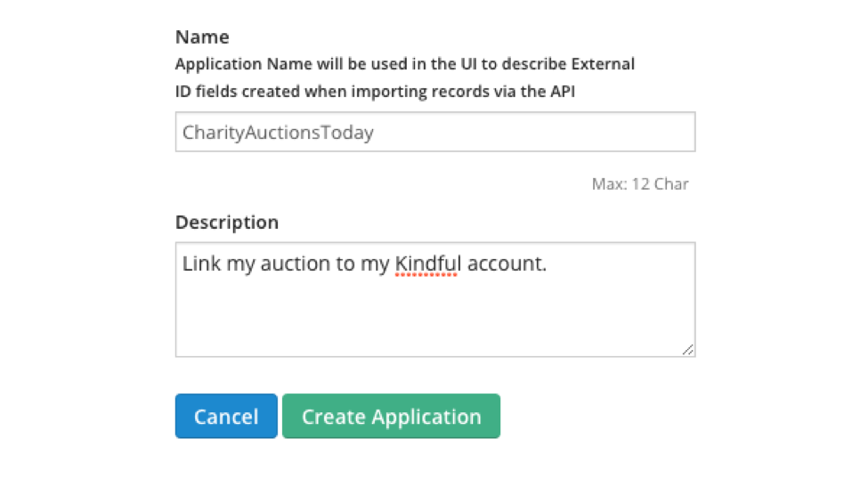Cancel the application creation
The width and height of the screenshot is (868, 479).
pyautogui.click(x=226, y=416)
